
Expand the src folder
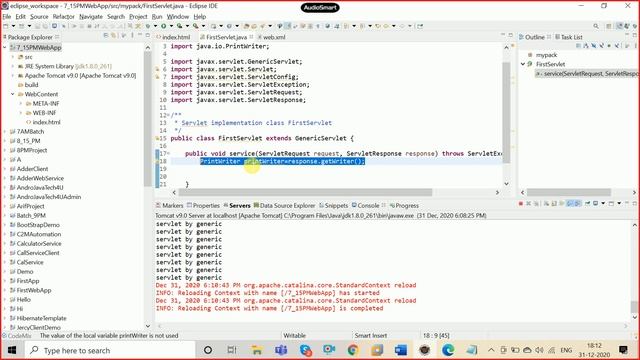(x=13, y=57)
